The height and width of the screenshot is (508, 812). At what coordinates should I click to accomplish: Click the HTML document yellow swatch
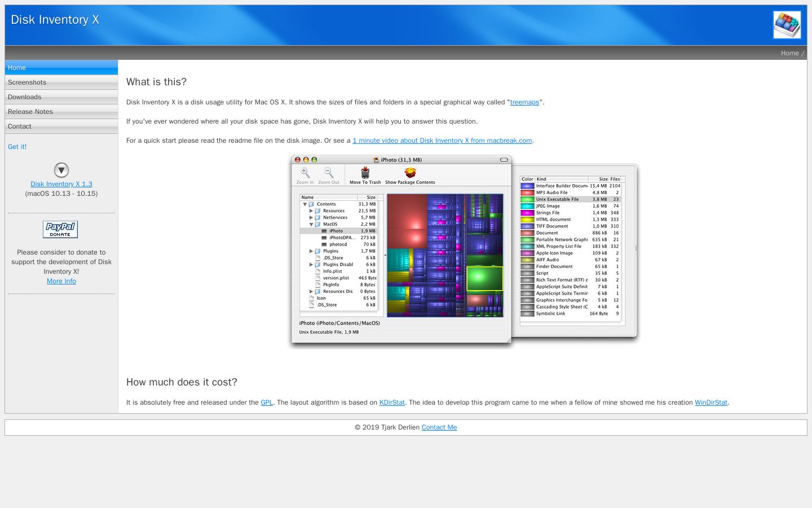coord(527,220)
